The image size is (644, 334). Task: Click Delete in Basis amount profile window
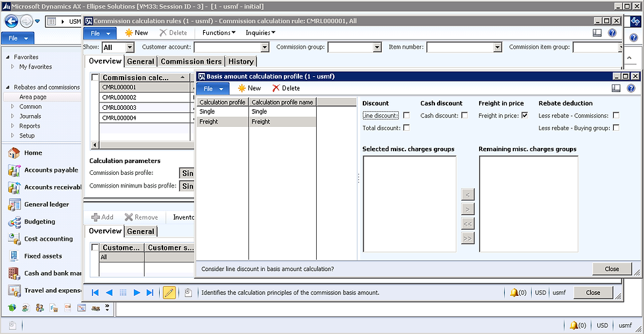(286, 88)
